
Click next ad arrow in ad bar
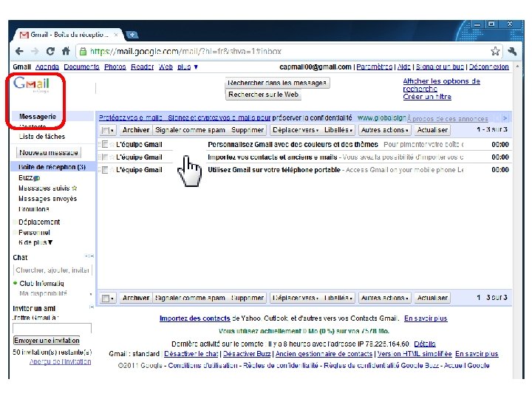[x=505, y=118]
